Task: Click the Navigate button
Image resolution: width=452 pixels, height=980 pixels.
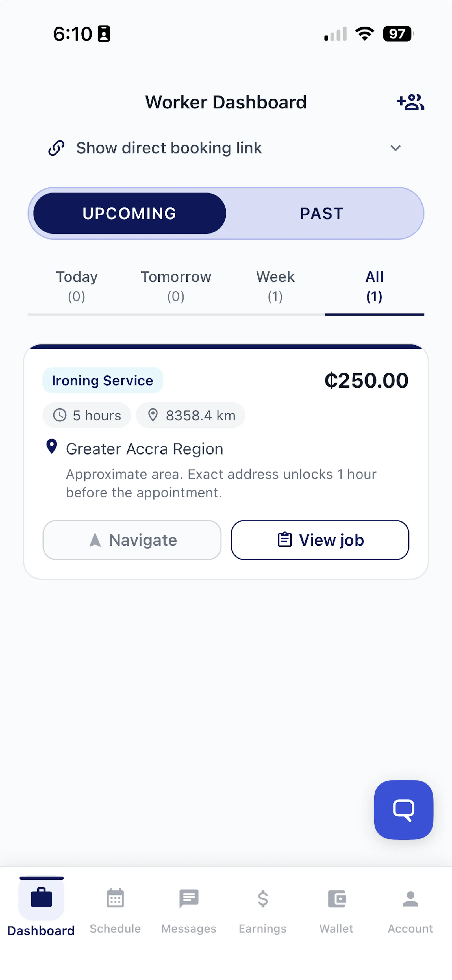Action: coord(132,540)
